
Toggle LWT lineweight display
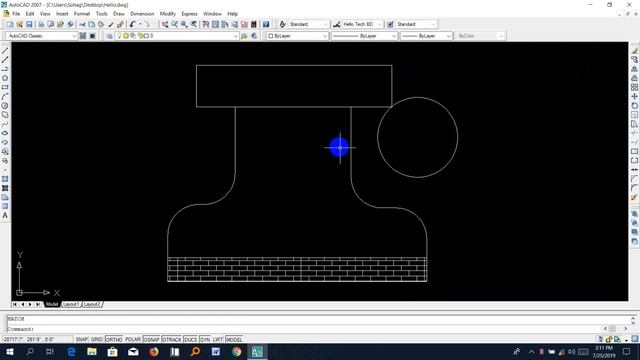click(218, 340)
